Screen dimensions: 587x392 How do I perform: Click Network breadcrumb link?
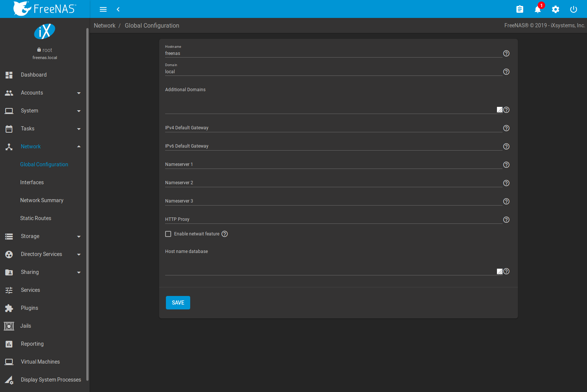pos(105,25)
